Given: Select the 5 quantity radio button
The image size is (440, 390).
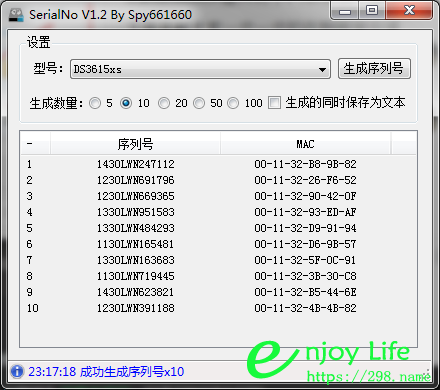Looking at the screenshot, I should click(x=95, y=103).
